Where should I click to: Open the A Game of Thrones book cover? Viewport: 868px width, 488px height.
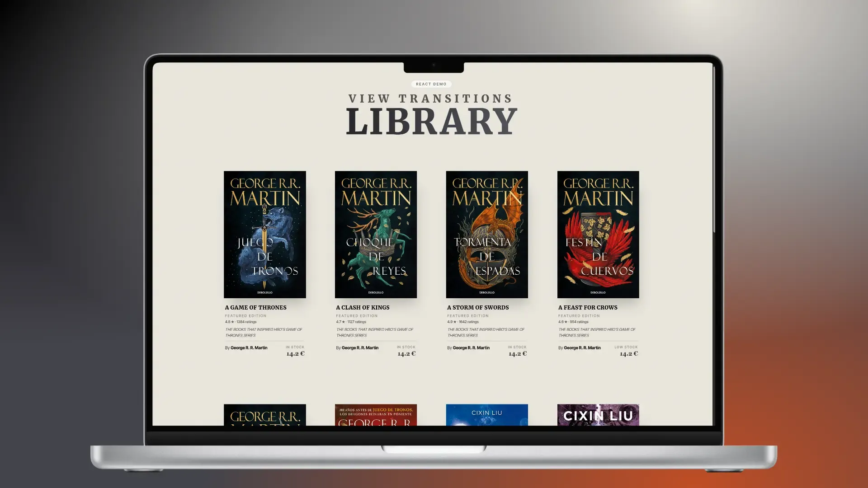[x=264, y=234]
